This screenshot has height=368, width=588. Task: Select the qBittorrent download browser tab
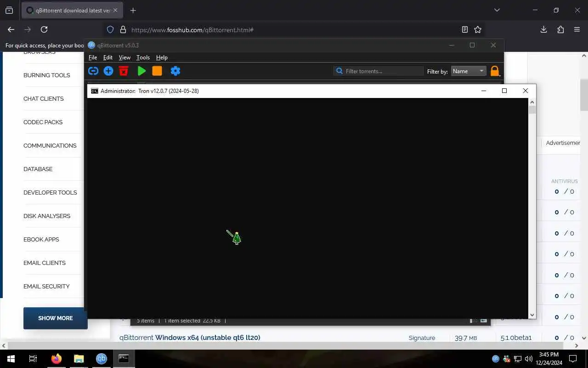click(72, 10)
